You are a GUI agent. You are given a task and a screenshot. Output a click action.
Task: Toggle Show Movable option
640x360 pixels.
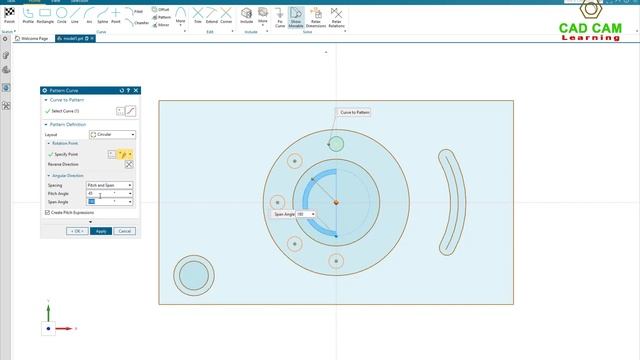pyautogui.click(x=296, y=18)
